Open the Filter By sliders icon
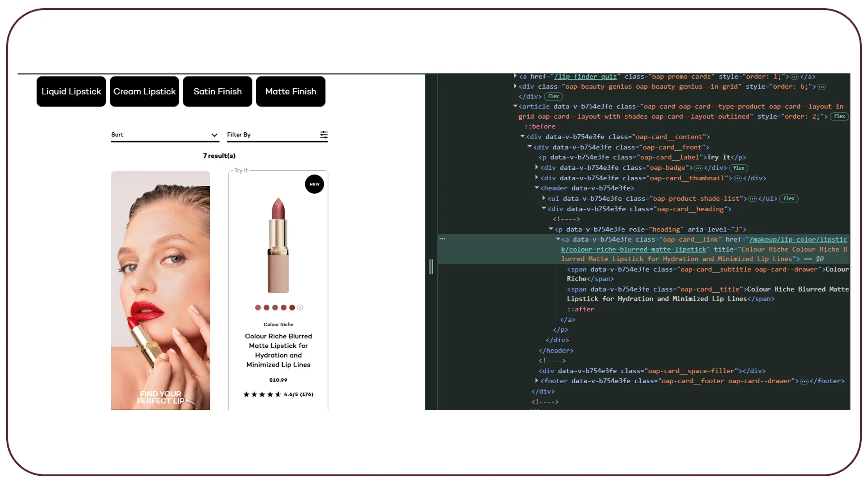This screenshot has width=868, height=484. 324,135
